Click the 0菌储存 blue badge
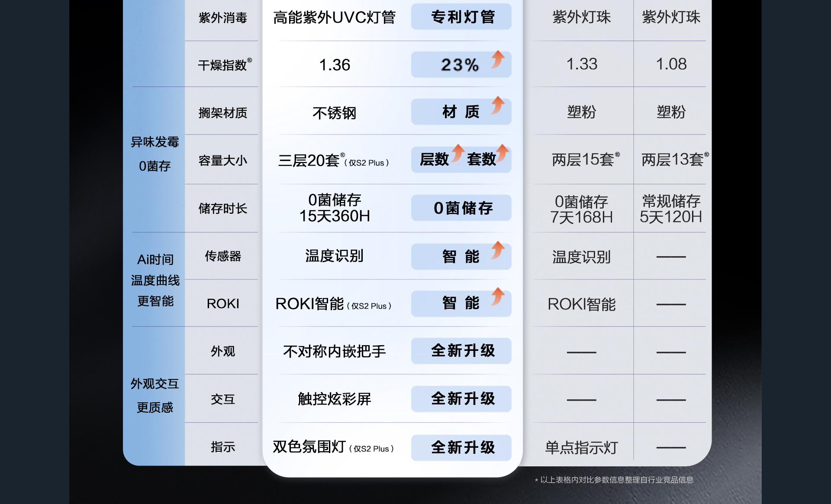This screenshot has width=831, height=504. pos(461,208)
